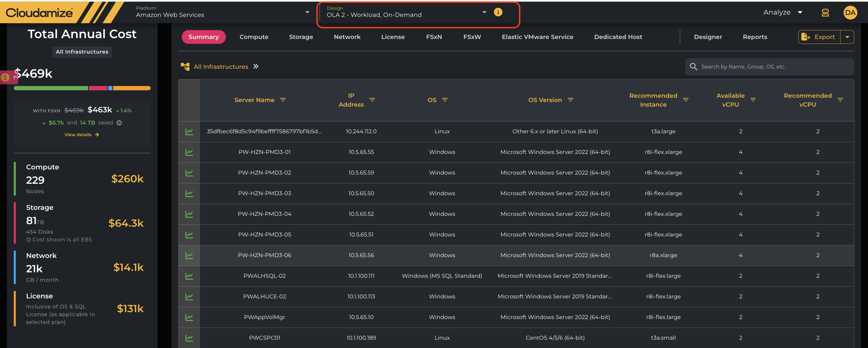Click the green compute segment of cost bar

[x=51, y=88]
